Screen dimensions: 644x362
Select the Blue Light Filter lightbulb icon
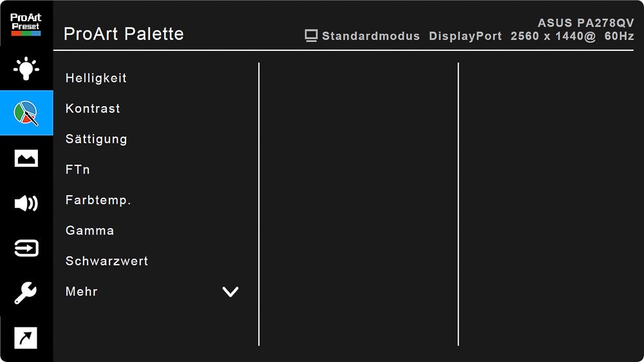tap(26, 68)
